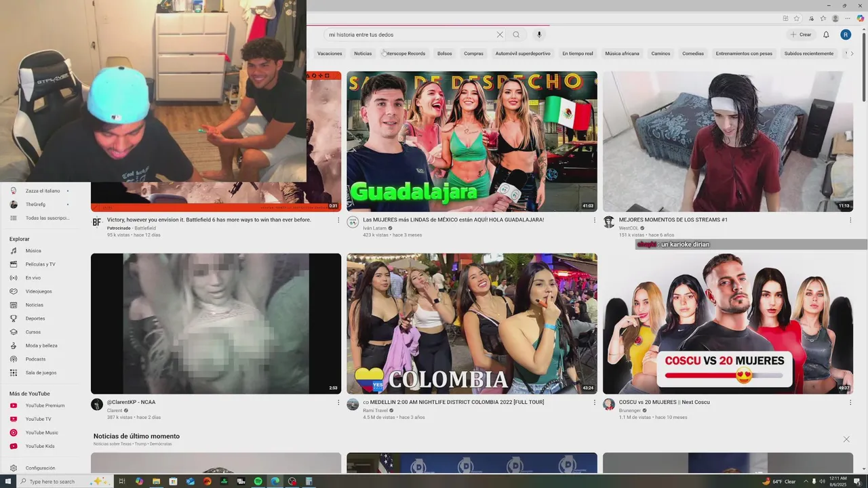Open the Edge Copilot sidebar icon
This screenshot has width=868, height=488.
click(860, 18)
